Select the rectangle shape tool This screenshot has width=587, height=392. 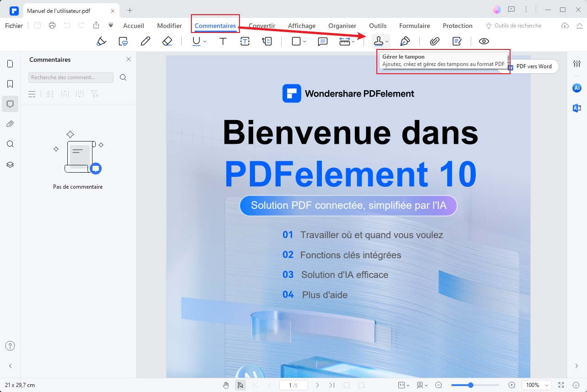(x=296, y=41)
